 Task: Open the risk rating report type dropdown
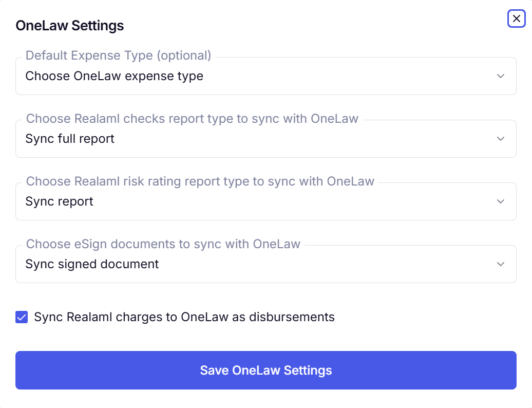pos(265,201)
